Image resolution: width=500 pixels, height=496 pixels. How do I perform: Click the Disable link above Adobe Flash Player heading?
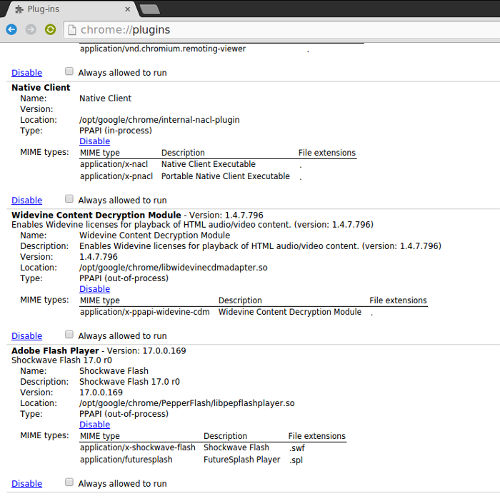(x=27, y=336)
